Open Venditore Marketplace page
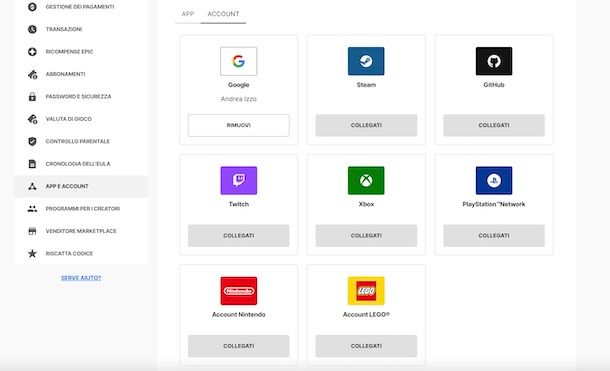 [x=81, y=231]
